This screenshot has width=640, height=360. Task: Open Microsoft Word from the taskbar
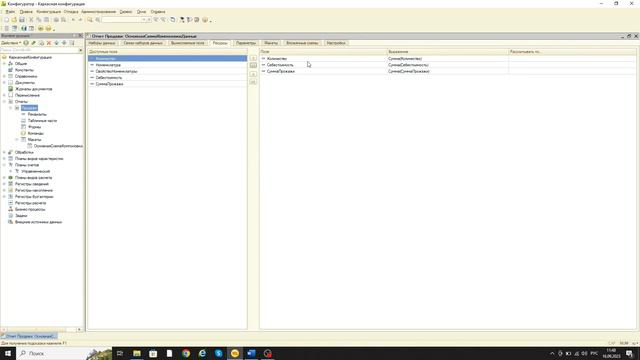pyautogui.click(x=251, y=353)
